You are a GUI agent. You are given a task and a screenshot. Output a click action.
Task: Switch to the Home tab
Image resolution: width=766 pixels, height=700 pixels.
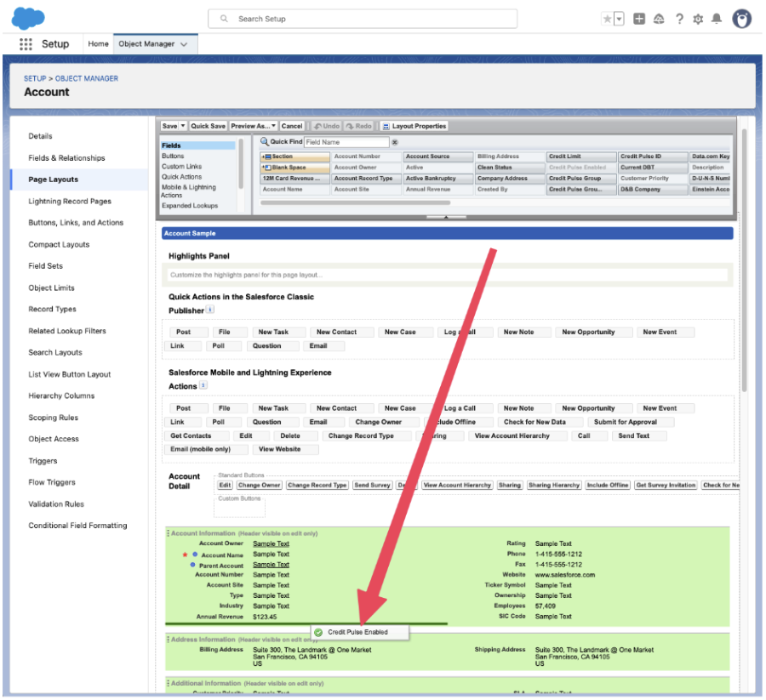click(98, 44)
